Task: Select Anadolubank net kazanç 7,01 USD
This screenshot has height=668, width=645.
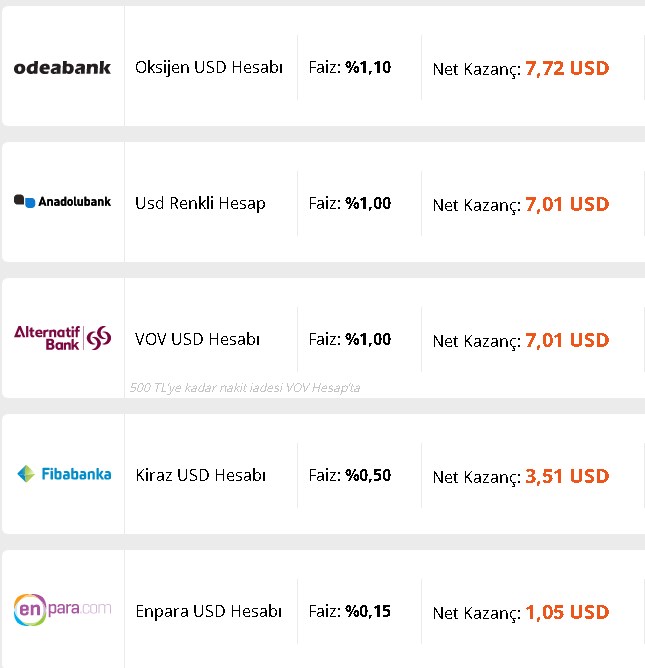Action: point(521,204)
